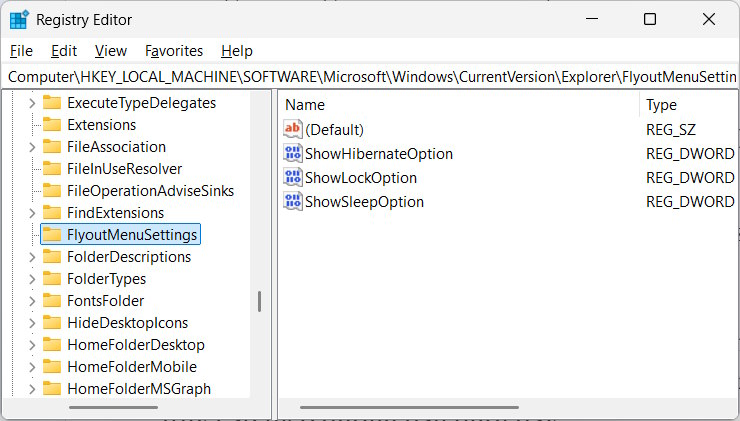Select the FolderTypes key name
The height and width of the screenshot is (421, 740).
pos(107,279)
